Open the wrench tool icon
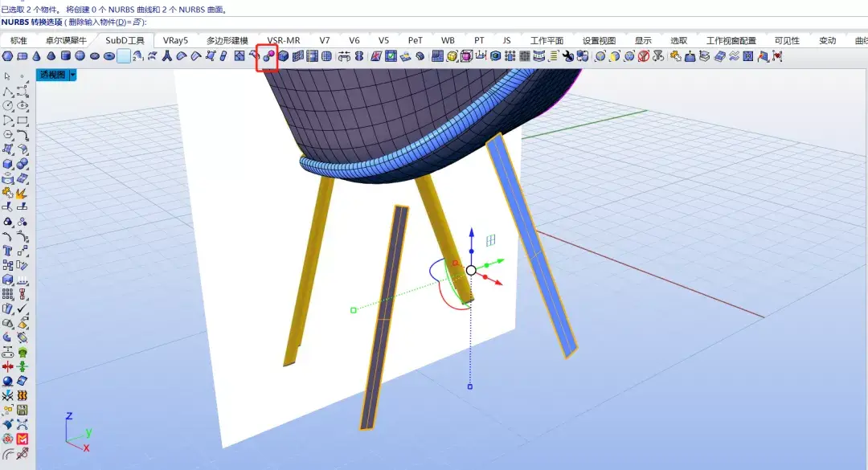Screen dimensions: 868x470 (568, 56)
